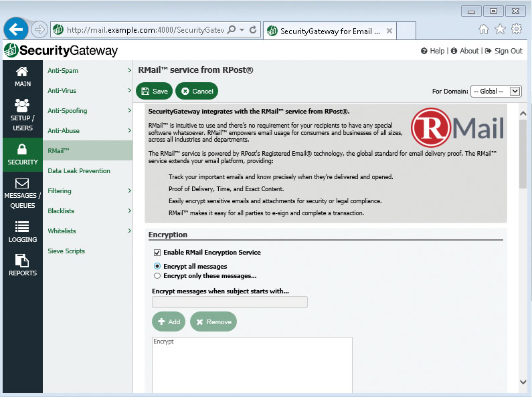Click the Remove button
This screenshot has height=397, width=532.
coord(213,321)
